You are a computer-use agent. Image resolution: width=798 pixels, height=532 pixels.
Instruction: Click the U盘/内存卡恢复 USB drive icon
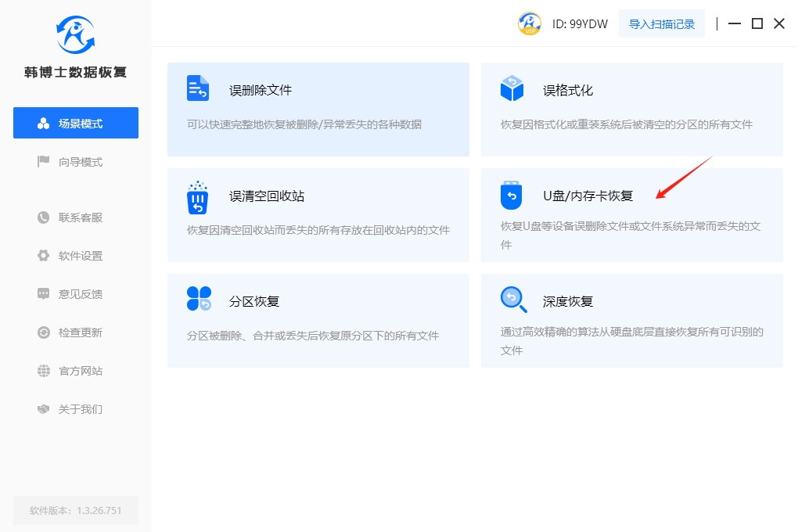[x=511, y=196]
